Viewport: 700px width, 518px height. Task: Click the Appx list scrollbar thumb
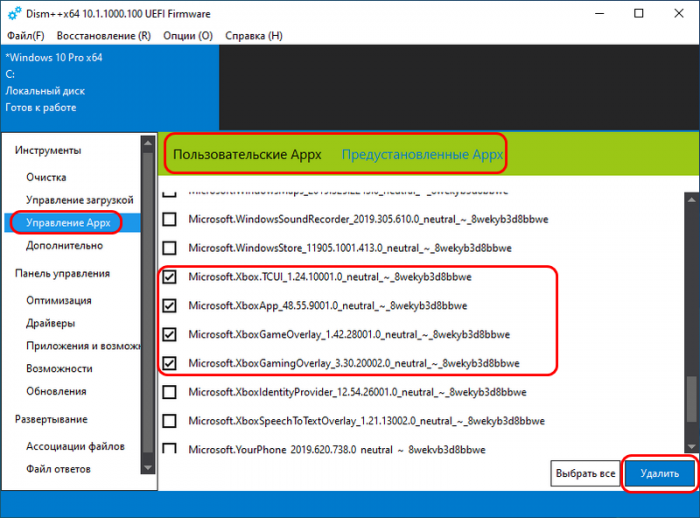(x=691, y=399)
